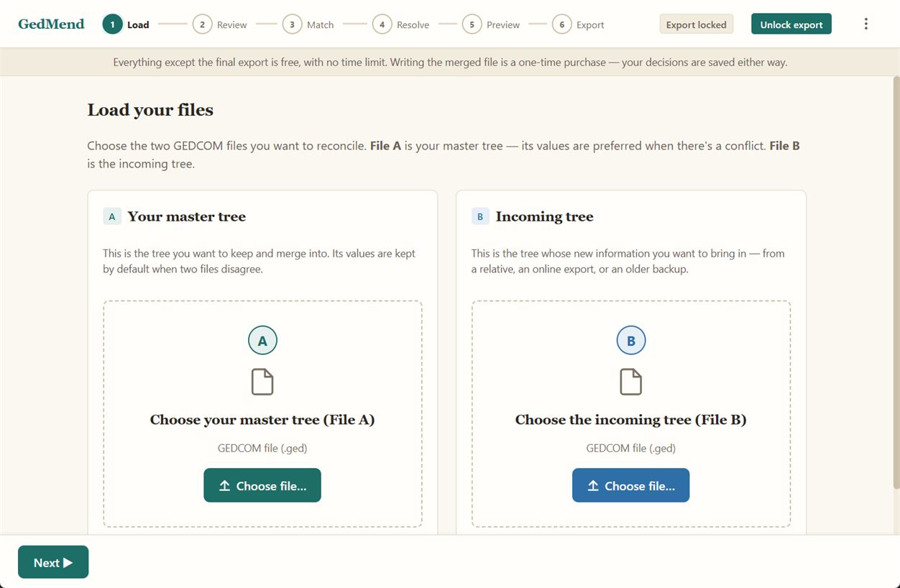Image resolution: width=900 pixels, height=588 pixels.
Task: Choose file for master tree File A
Action: coord(262,485)
